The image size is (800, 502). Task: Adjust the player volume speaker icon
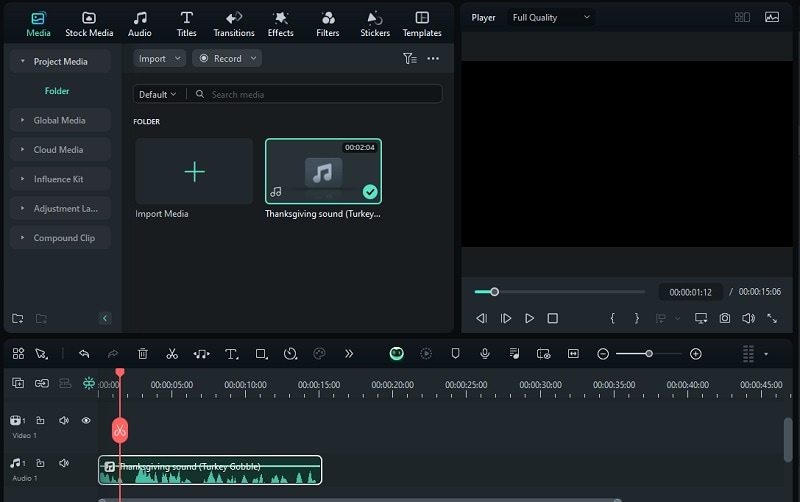748,318
